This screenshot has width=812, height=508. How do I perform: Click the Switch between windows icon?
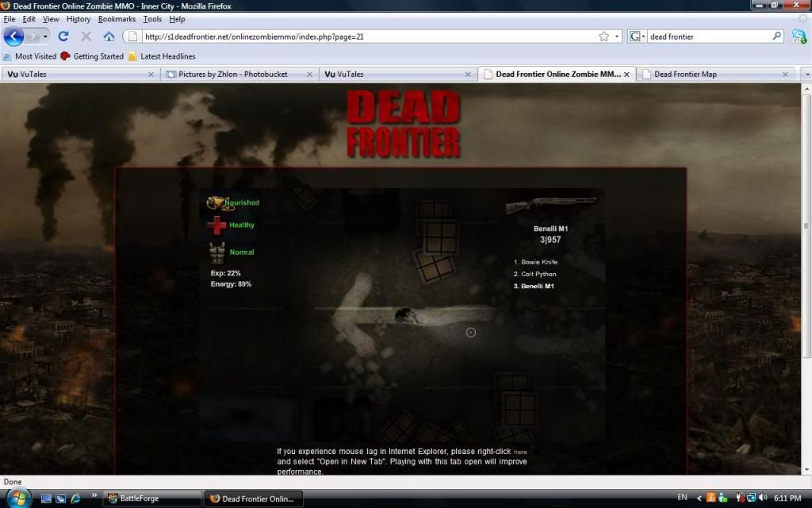point(60,498)
